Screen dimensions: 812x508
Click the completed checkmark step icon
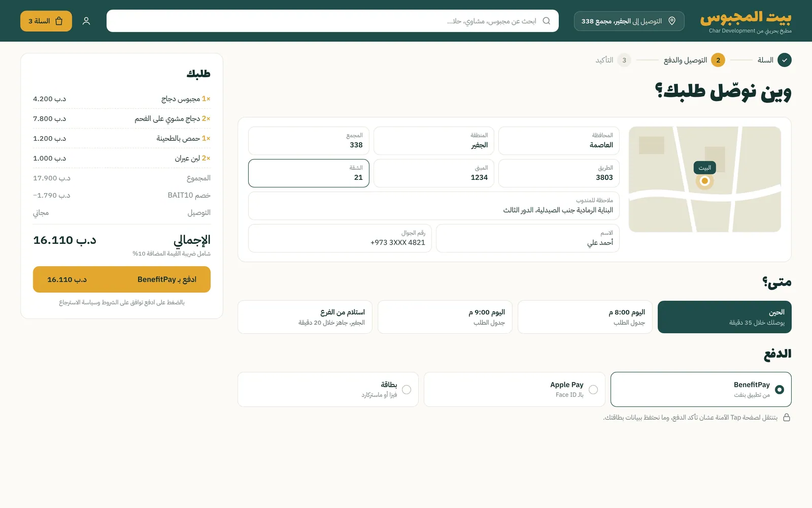click(x=785, y=60)
